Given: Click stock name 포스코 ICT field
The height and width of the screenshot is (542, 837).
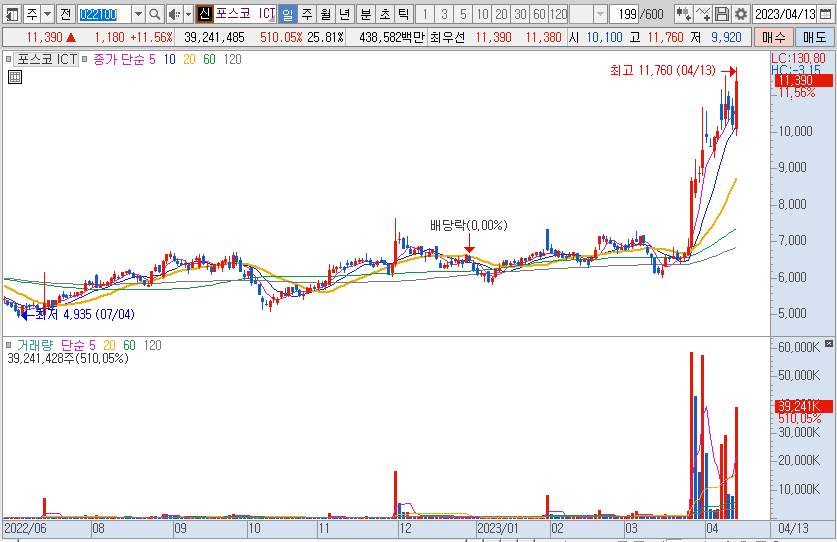Looking at the screenshot, I should [x=245, y=14].
